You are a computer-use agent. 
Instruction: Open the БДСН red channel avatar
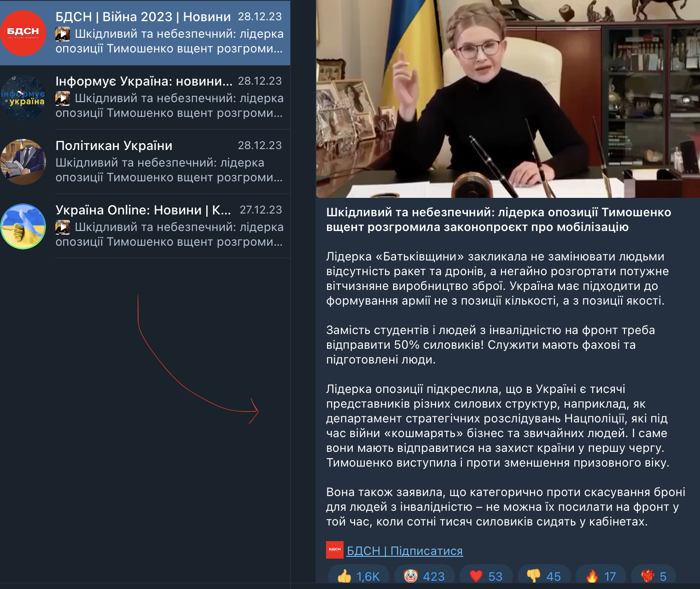pyautogui.click(x=23, y=33)
